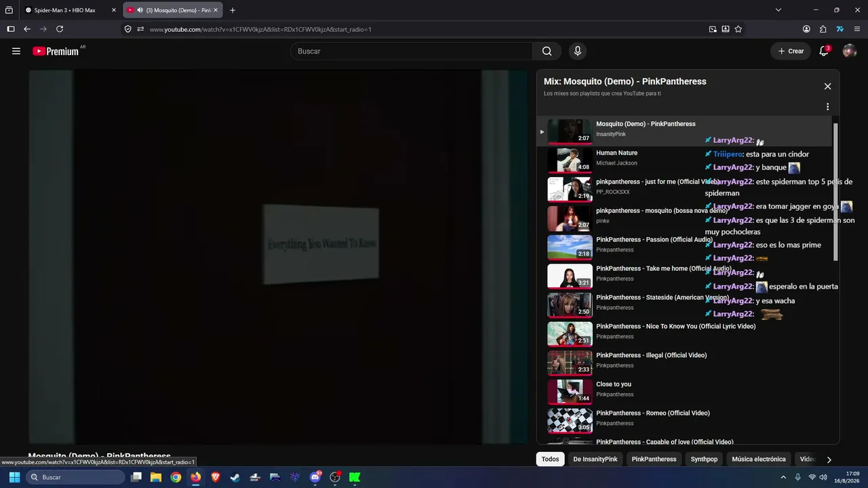
Task: Close the Spider-Man 3 HBO Max tab
Action: coord(114,10)
